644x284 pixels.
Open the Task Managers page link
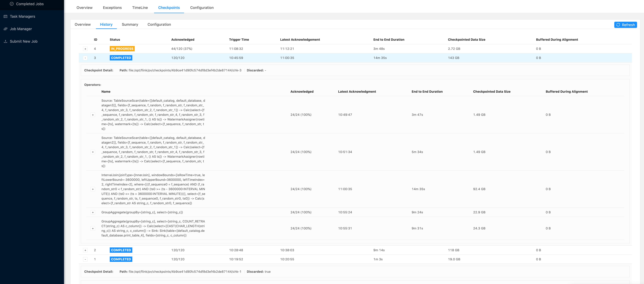coord(22,16)
